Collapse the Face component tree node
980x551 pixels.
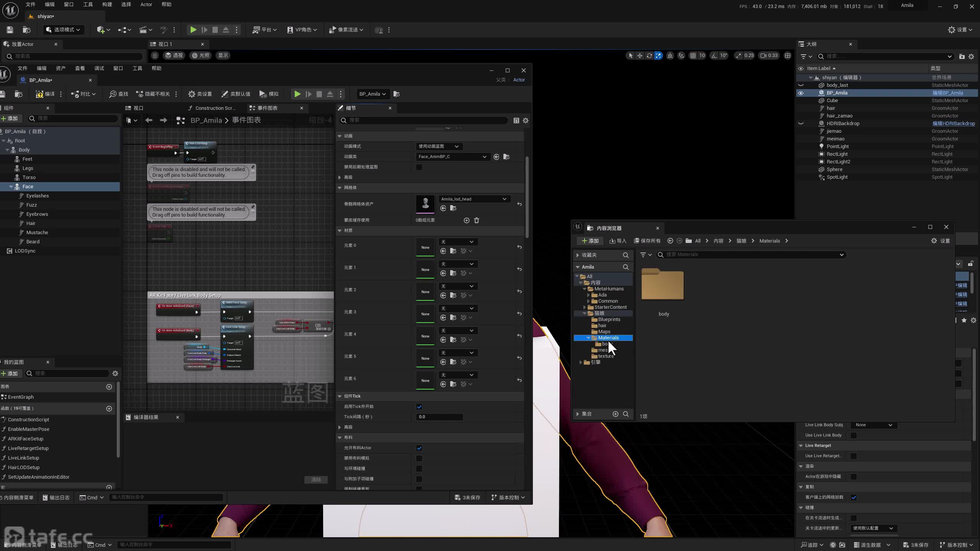[11, 187]
